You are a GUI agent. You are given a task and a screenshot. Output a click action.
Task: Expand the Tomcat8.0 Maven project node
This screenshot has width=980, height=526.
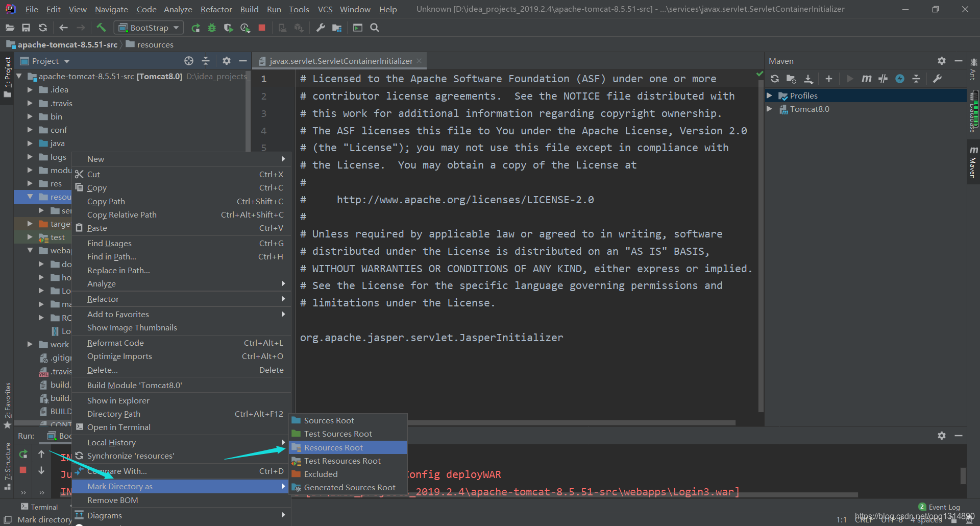[x=769, y=109]
